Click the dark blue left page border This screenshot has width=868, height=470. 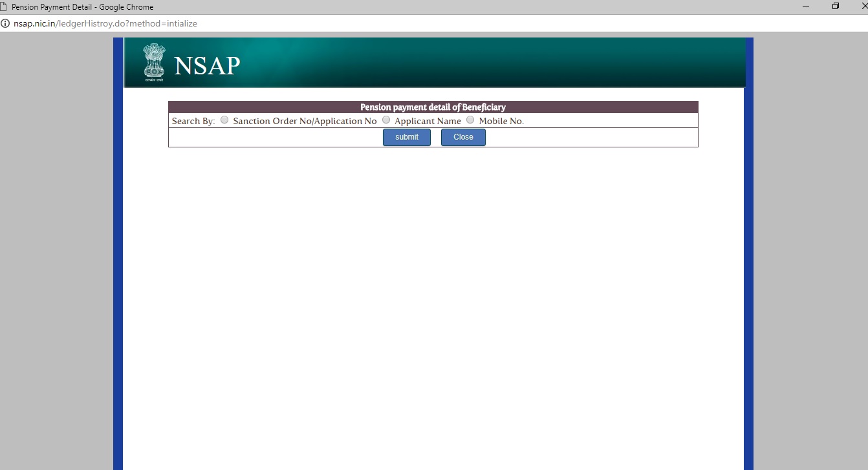click(x=118, y=259)
